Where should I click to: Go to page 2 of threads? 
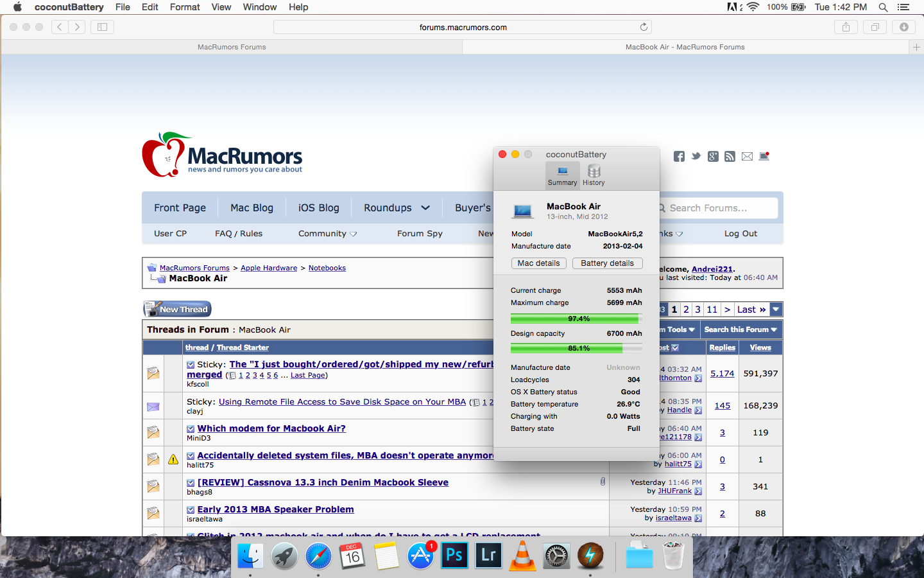pos(686,310)
